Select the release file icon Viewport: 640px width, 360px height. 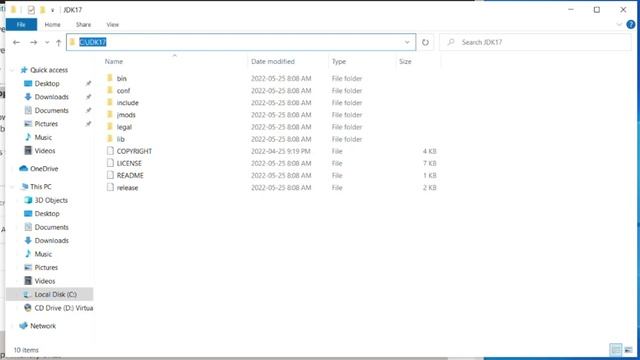(110, 187)
